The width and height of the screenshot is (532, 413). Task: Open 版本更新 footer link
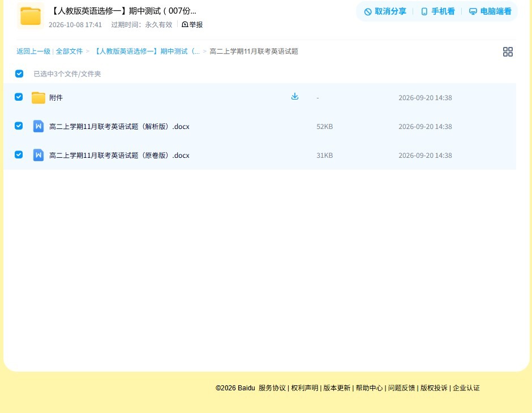[337, 388]
